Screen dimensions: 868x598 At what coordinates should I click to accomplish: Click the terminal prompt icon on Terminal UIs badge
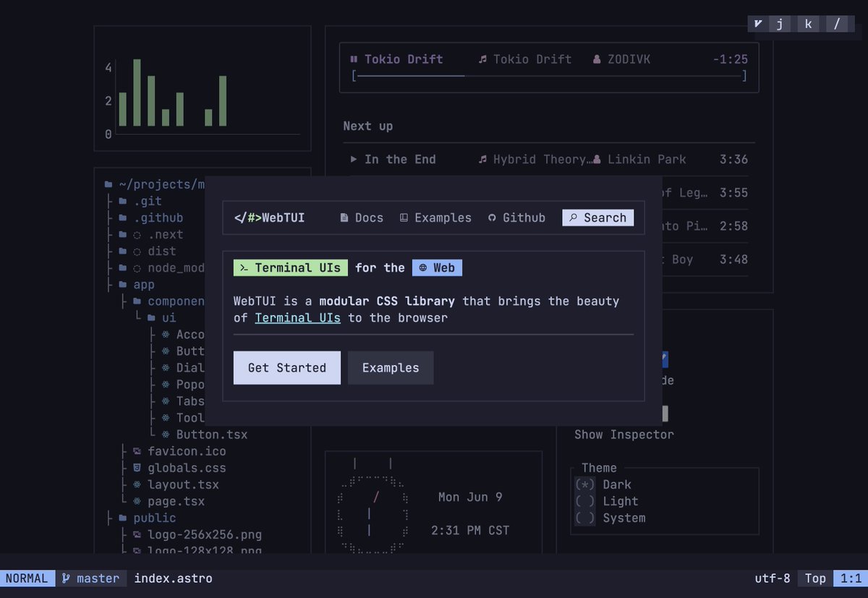pos(245,267)
